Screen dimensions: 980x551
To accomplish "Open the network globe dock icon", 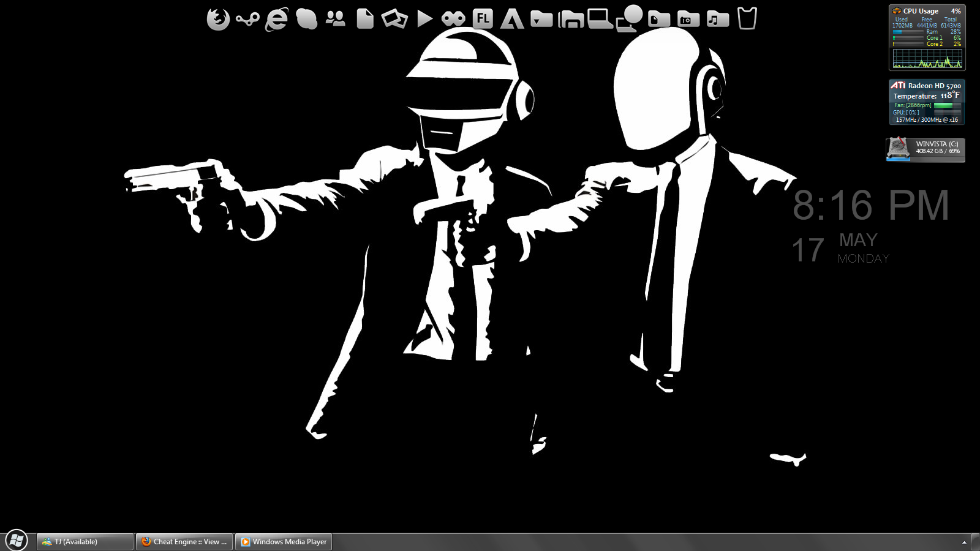I will [630, 18].
